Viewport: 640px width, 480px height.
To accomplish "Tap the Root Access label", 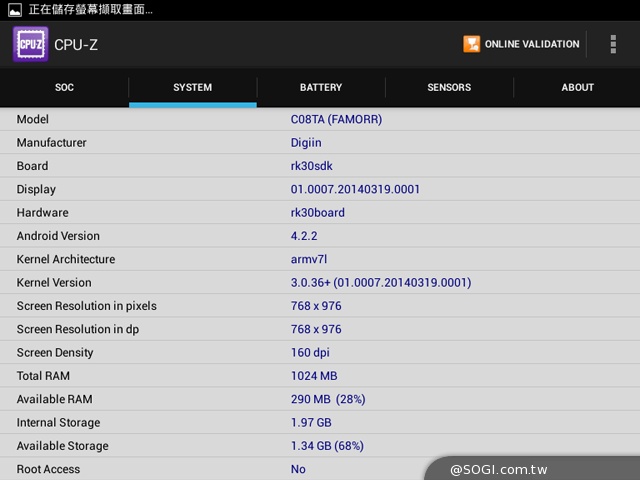I will point(48,469).
